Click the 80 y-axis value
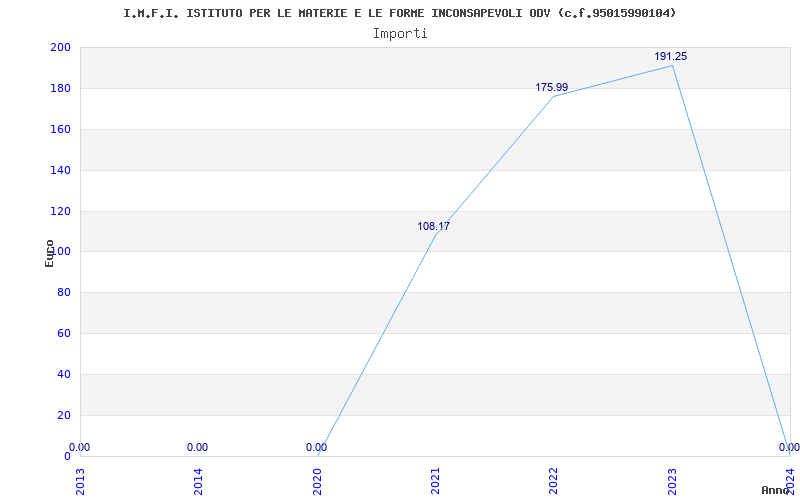800x500 pixels. tap(64, 292)
